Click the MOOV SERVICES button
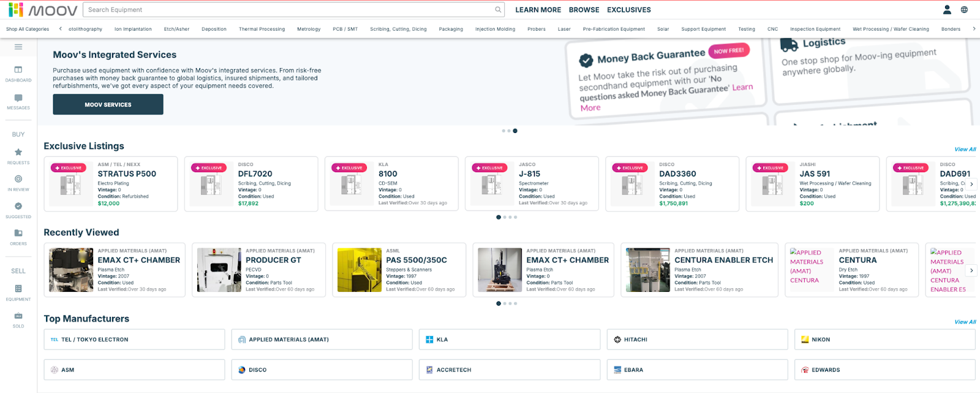The height and width of the screenshot is (393, 980). click(108, 105)
